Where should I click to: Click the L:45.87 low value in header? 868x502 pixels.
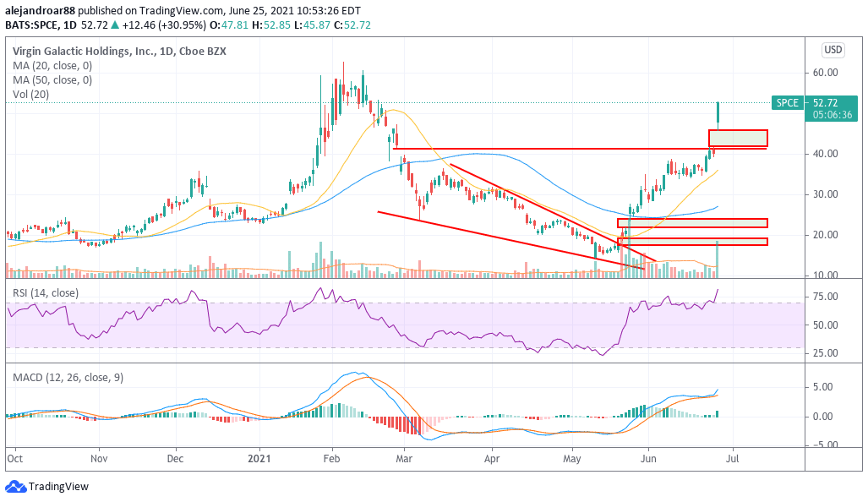(x=312, y=25)
